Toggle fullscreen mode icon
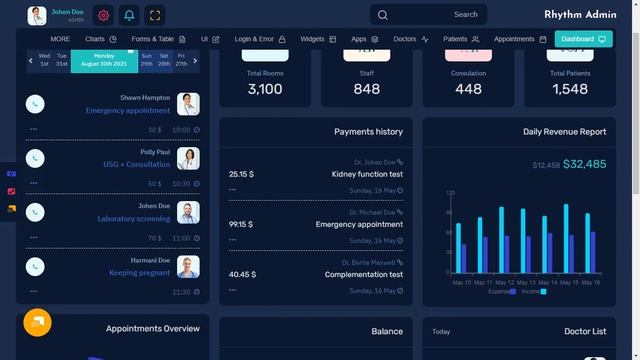Viewport: 640px width, 360px height. (155, 16)
